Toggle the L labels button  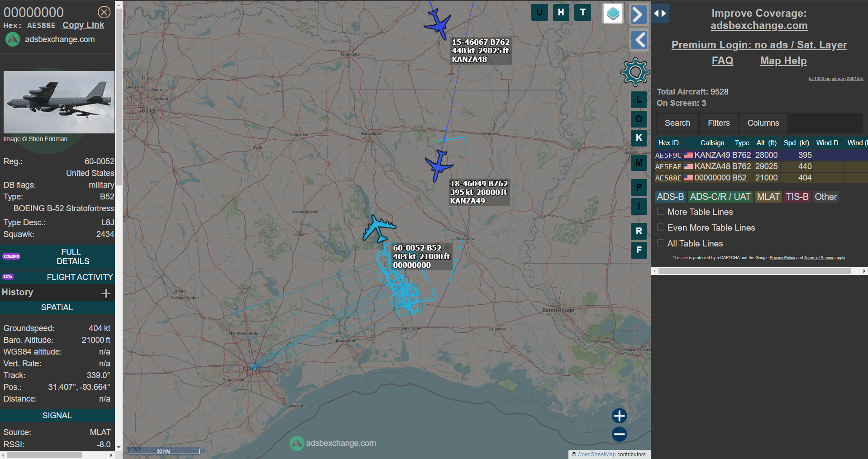639,99
